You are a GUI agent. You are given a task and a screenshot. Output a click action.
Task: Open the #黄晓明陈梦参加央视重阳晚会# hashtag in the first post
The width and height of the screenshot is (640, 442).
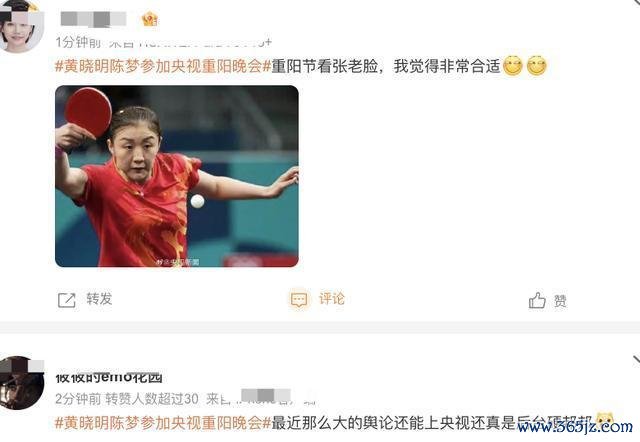pyautogui.click(x=163, y=66)
